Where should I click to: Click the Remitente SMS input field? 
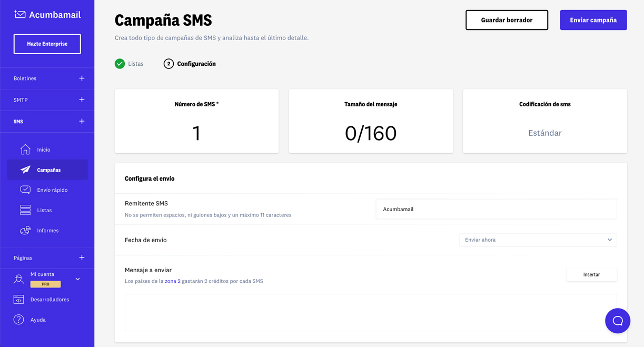496,209
